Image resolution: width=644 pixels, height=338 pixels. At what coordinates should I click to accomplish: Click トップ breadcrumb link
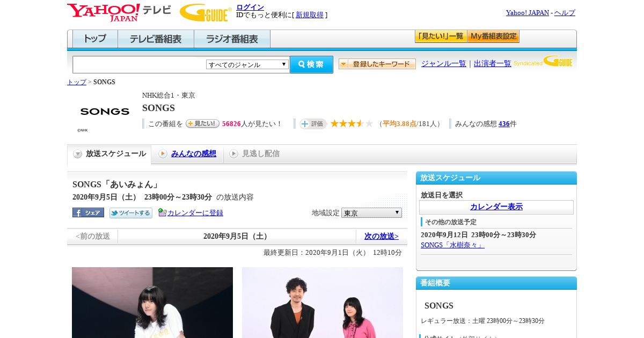(77, 82)
